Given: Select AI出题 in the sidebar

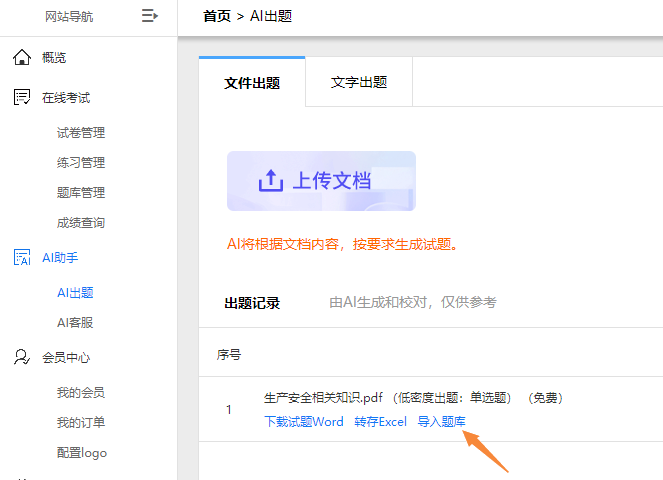Looking at the screenshot, I should [75, 293].
